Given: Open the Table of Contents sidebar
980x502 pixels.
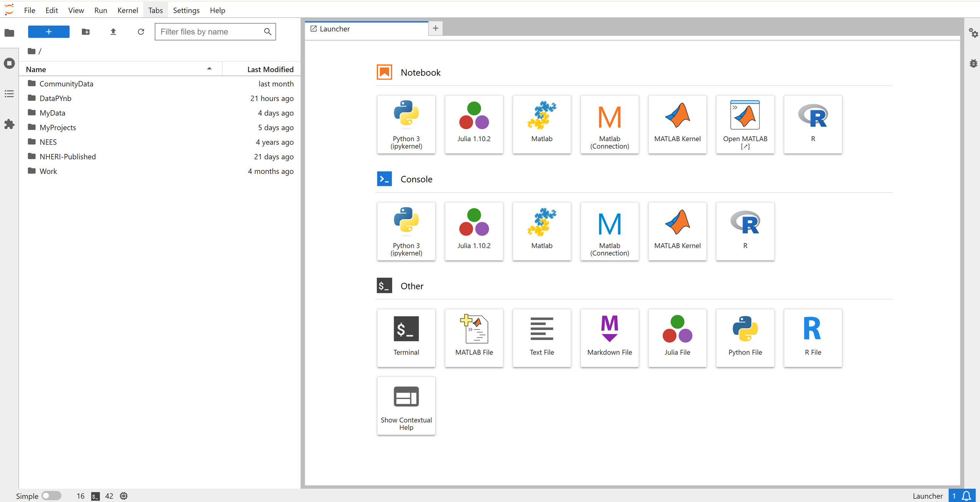Looking at the screenshot, I should point(9,94).
